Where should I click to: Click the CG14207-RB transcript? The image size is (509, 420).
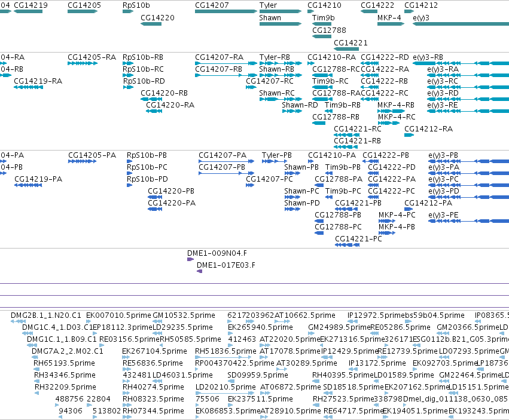[226, 75]
